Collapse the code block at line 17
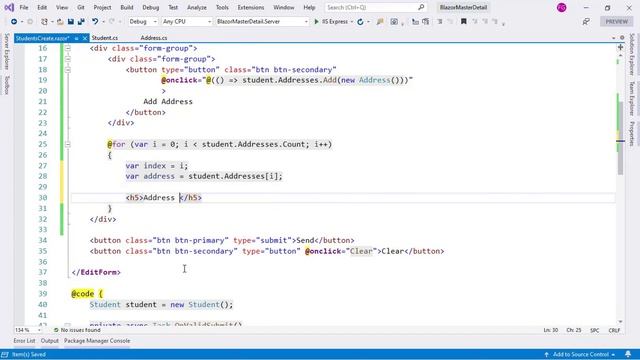 pos(68,59)
